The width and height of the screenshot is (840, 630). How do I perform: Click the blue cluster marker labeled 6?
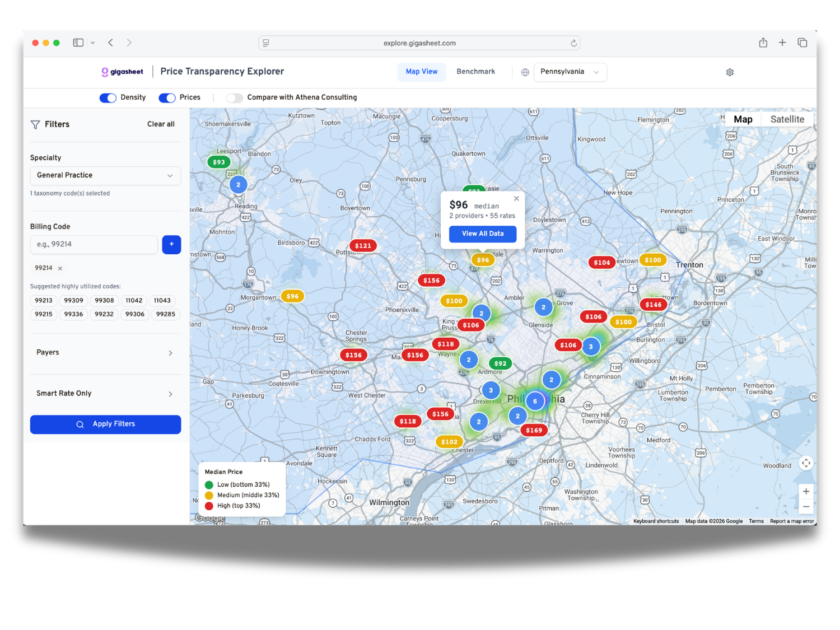tap(535, 401)
